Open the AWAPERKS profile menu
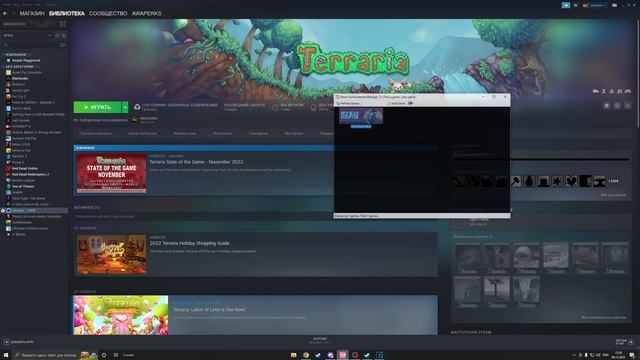640x360 pixels. coord(146,13)
